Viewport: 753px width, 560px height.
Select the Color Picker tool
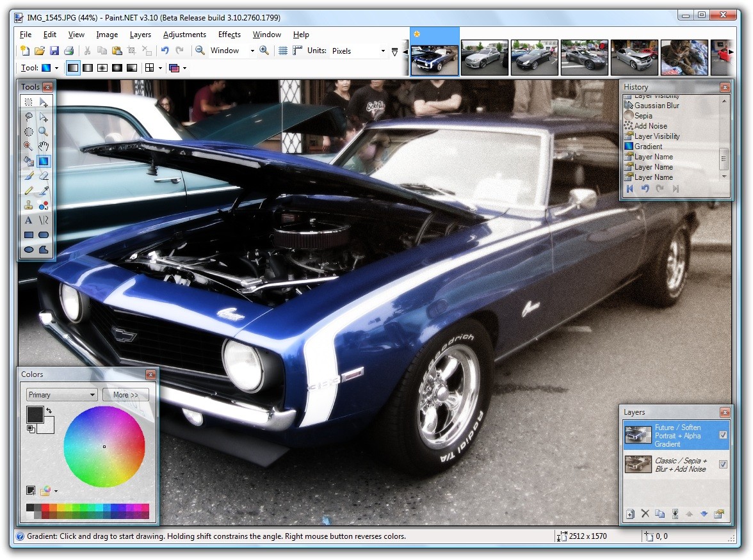point(44,190)
